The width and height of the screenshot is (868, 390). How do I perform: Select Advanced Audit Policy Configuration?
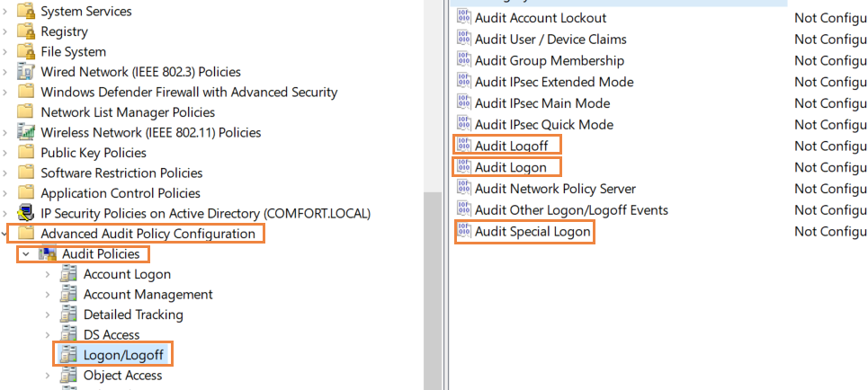pos(148,234)
